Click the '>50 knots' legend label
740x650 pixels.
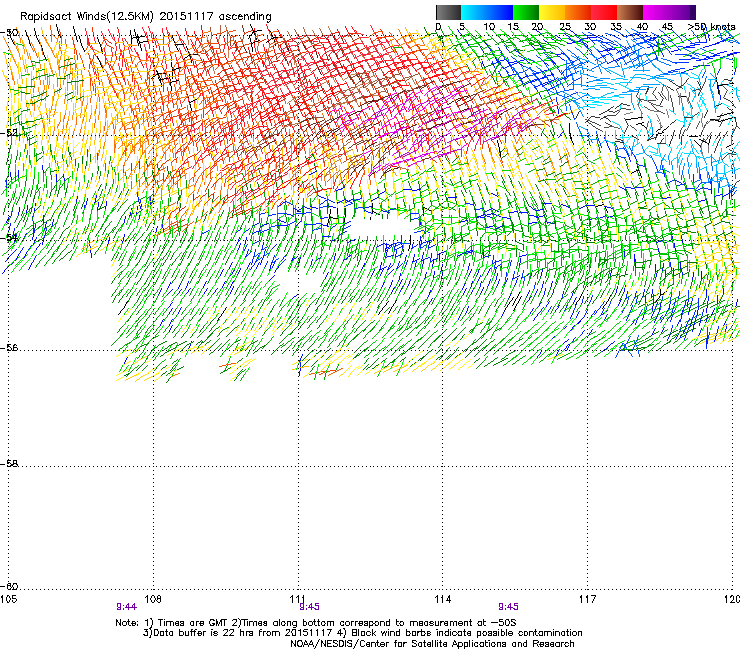pyautogui.click(x=711, y=27)
